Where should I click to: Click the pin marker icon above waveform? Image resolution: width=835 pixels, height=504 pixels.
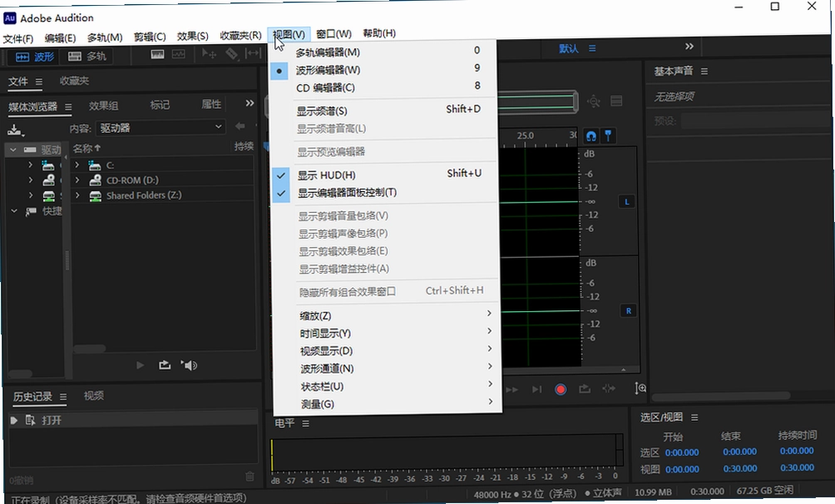[x=608, y=136]
